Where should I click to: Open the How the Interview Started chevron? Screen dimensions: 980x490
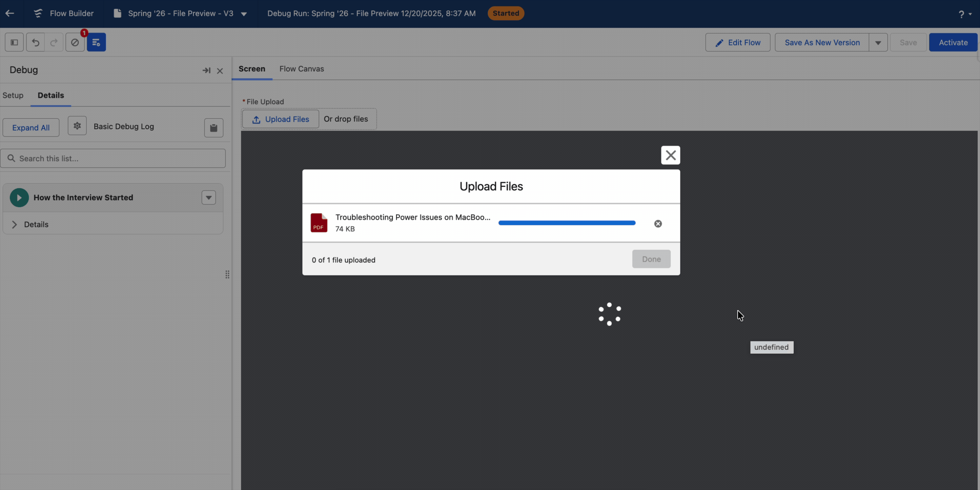[x=208, y=197]
